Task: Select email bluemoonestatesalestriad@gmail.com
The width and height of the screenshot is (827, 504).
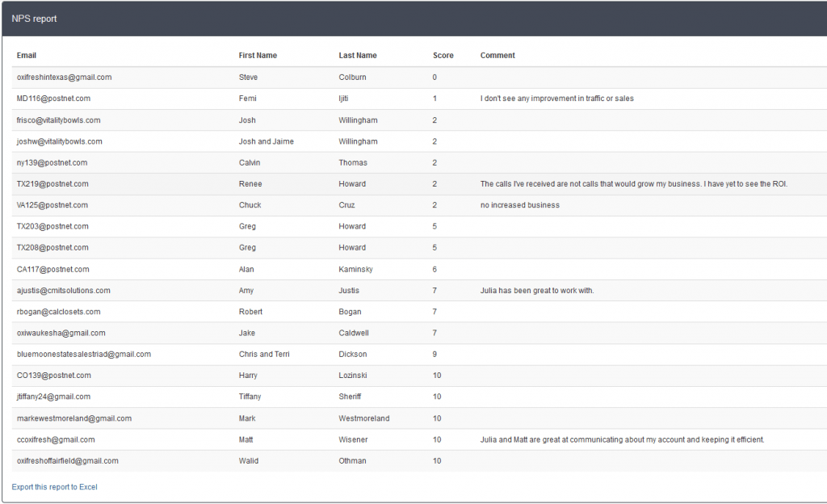Action: [x=83, y=355]
